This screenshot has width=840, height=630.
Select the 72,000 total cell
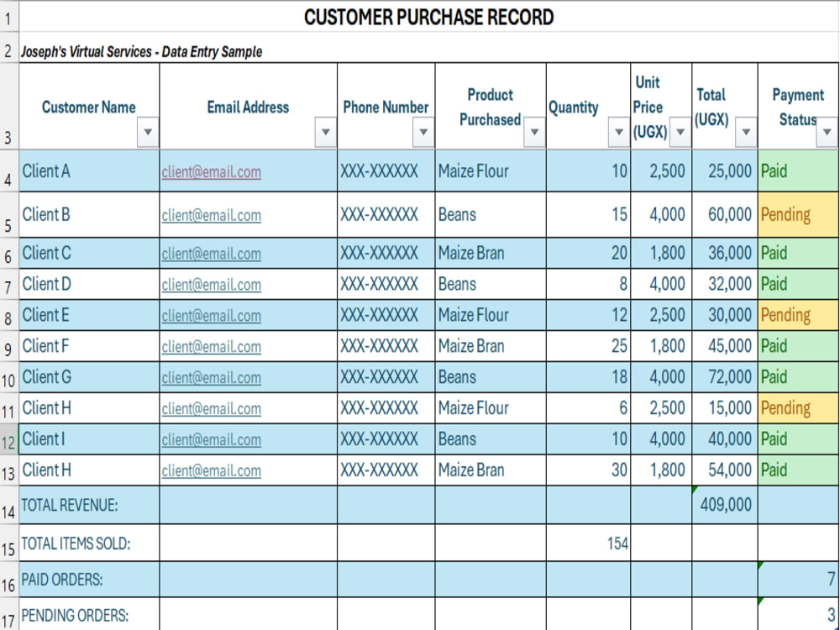pyautogui.click(x=725, y=377)
